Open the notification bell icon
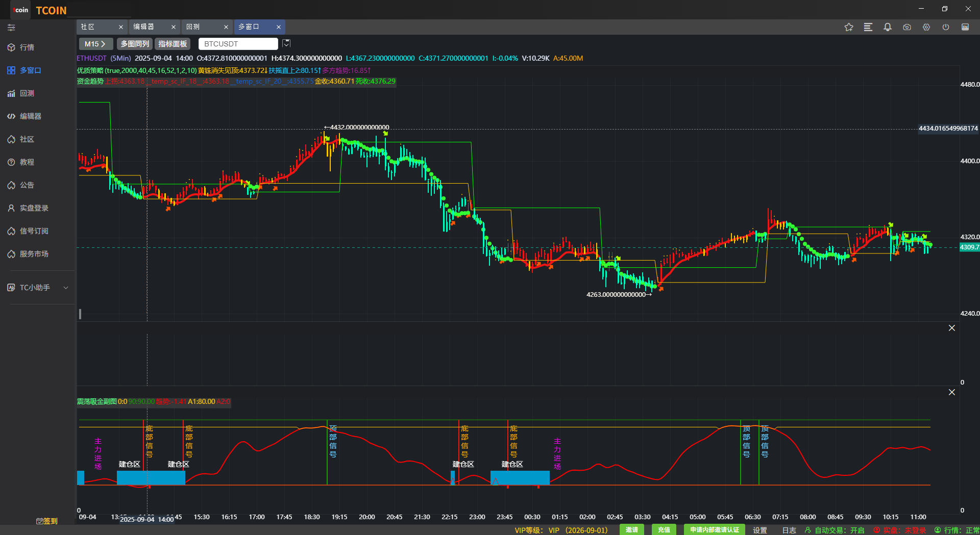The width and height of the screenshot is (980, 535). tap(888, 27)
